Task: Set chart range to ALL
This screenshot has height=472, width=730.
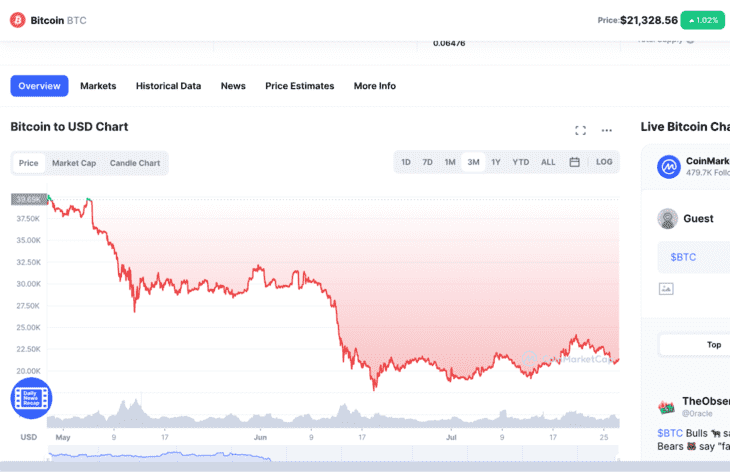Action: tap(548, 162)
